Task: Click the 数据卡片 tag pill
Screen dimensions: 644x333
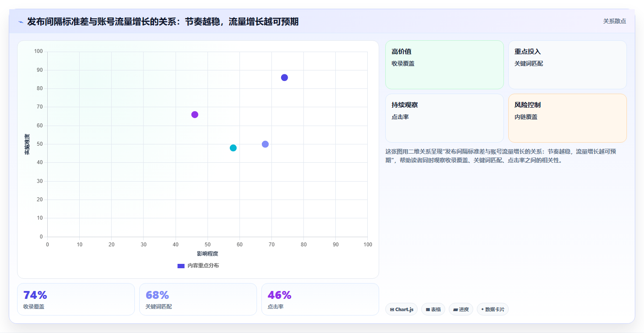Action: pyautogui.click(x=493, y=309)
